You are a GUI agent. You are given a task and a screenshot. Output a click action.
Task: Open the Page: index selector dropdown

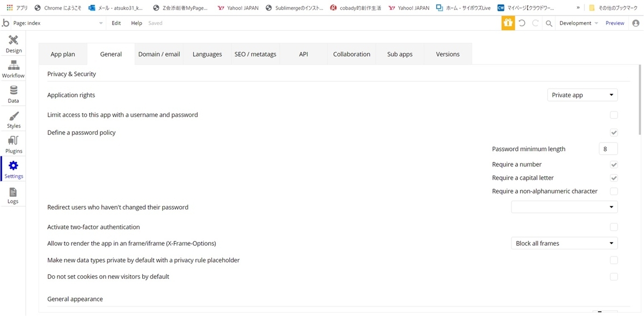pos(58,23)
